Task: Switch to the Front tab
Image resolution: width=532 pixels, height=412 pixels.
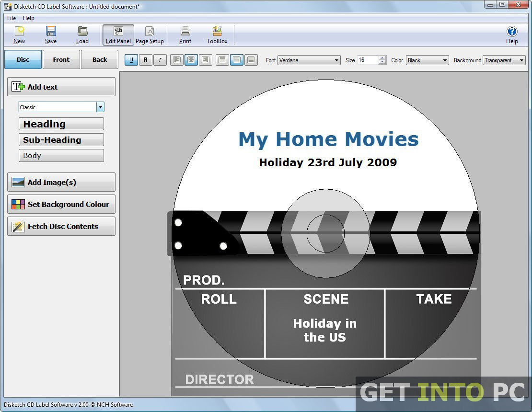Action: [x=61, y=59]
